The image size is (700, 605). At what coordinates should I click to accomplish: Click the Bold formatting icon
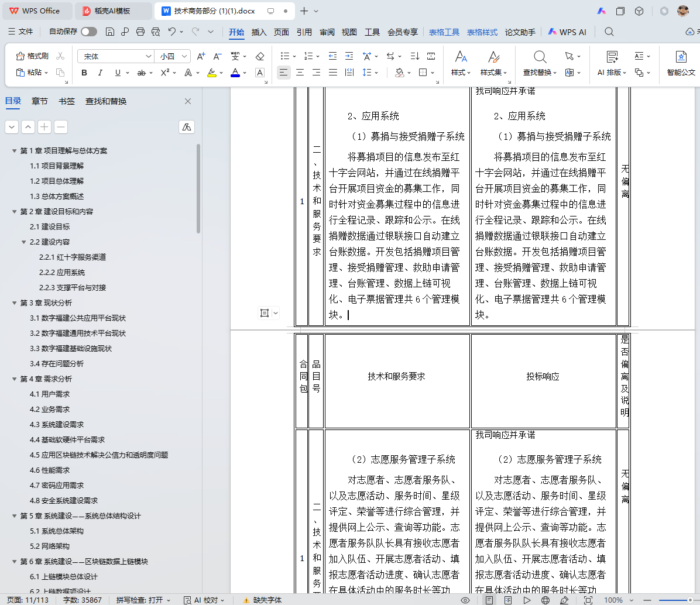(84, 73)
